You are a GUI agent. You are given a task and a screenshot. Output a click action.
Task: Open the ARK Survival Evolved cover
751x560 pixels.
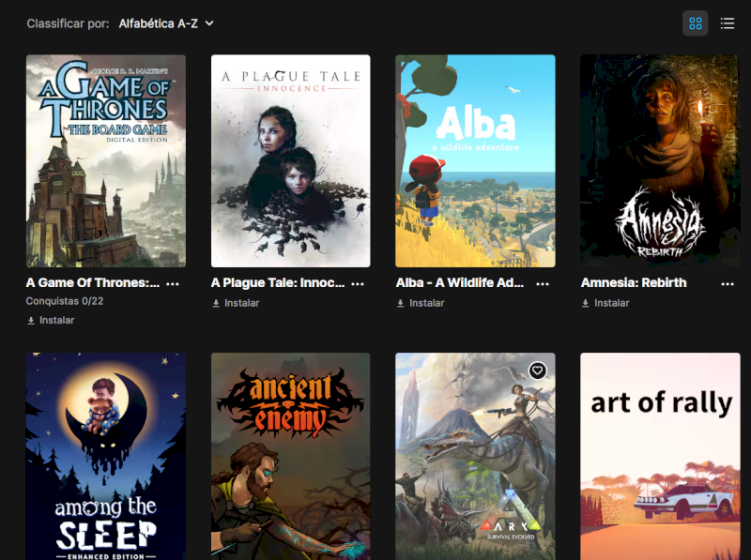click(475, 456)
